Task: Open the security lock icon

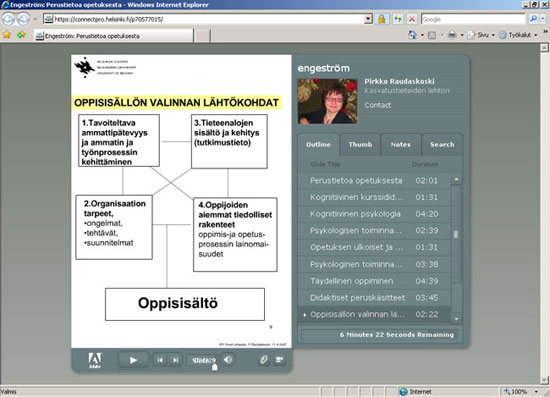Action: 382,19
